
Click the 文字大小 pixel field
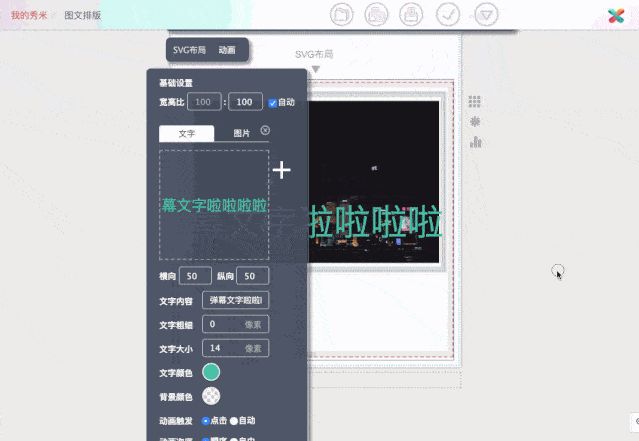coord(236,348)
